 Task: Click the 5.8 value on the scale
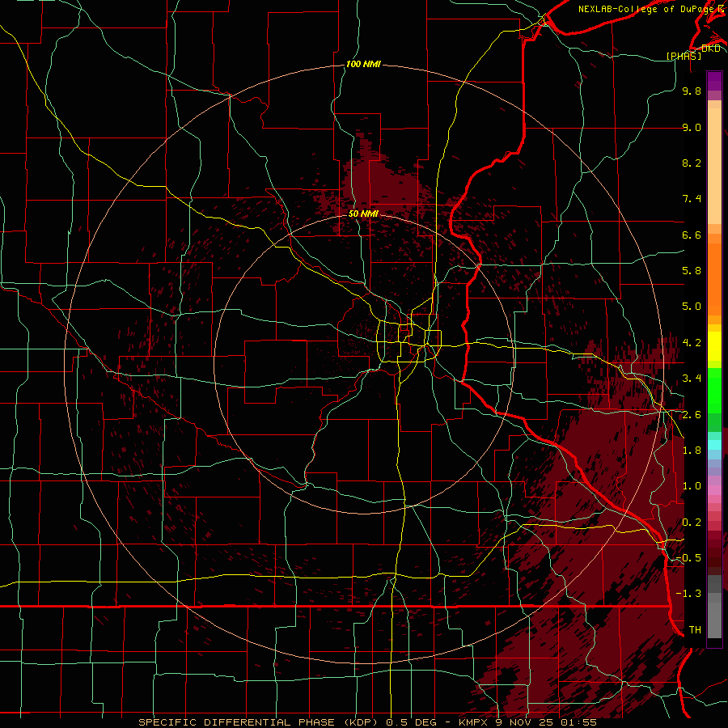coord(692,271)
